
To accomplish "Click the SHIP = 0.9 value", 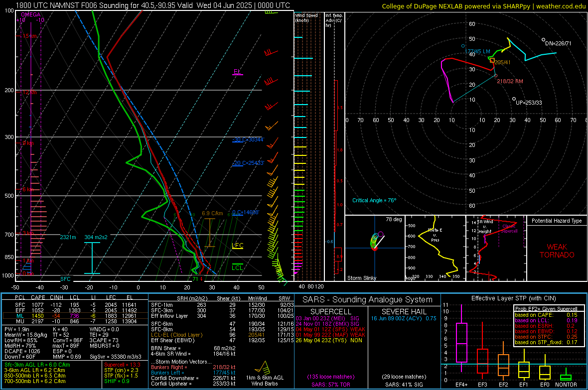I will pyautogui.click(x=117, y=381).
